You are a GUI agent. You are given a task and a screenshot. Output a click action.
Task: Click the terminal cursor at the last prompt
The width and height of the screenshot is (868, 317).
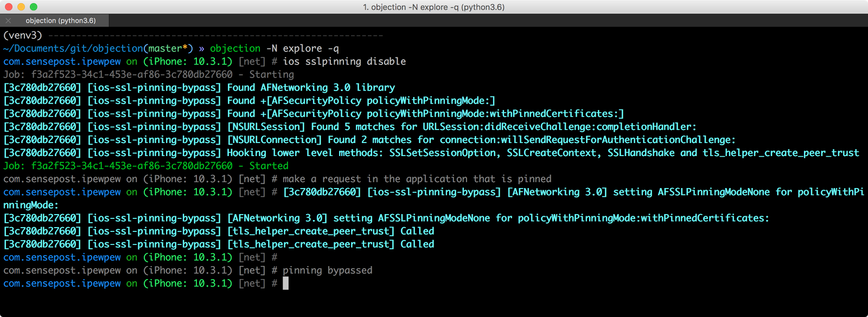[x=285, y=283]
